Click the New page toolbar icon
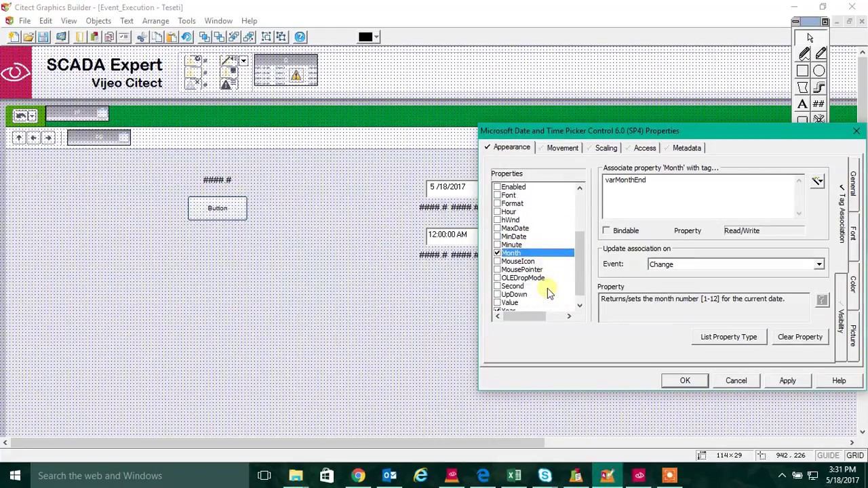The image size is (868, 488). pyautogui.click(x=14, y=37)
